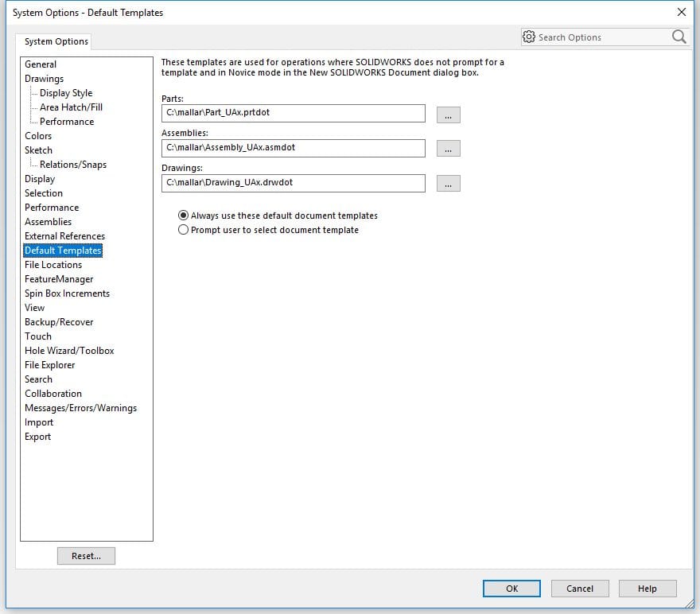This screenshot has width=700, height=614.
Task: Open the Help button
Action: click(647, 589)
